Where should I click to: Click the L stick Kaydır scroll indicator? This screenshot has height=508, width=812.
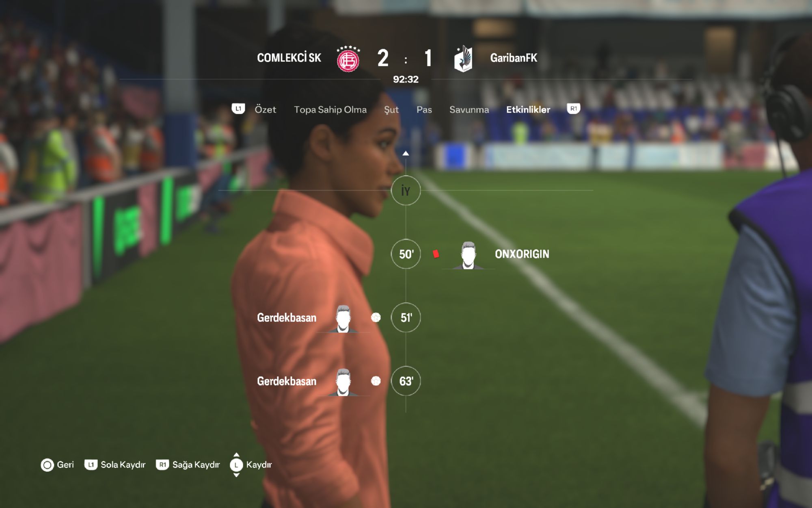point(236,465)
